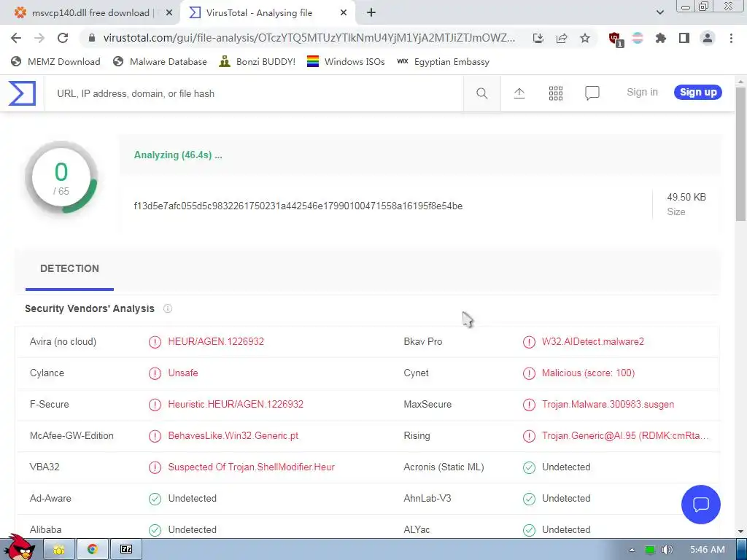Click F-Secure result Heuristic.HEUR/AGEN.1226932

click(236, 404)
